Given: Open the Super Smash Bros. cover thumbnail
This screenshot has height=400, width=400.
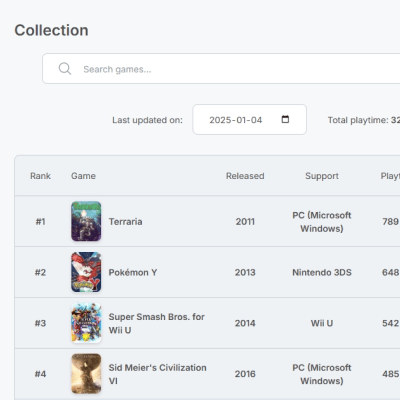Looking at the screenshot, I should coord(86,323).
